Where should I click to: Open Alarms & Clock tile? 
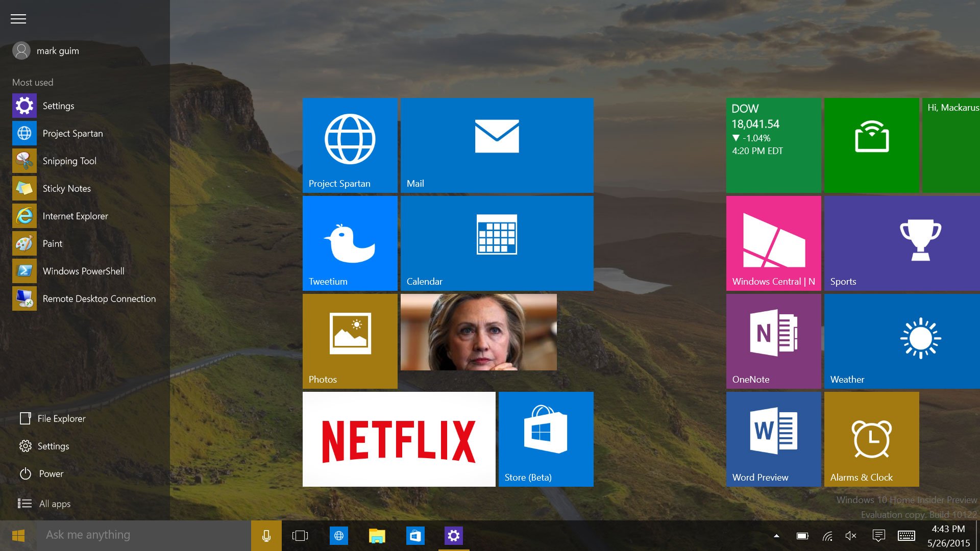(872, 439)
